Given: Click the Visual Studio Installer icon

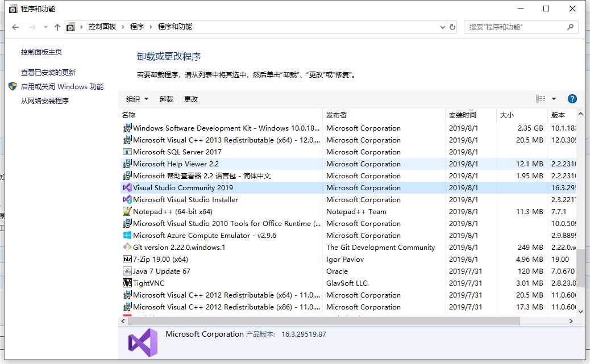Looking at the screenshot, I should 127,200.
